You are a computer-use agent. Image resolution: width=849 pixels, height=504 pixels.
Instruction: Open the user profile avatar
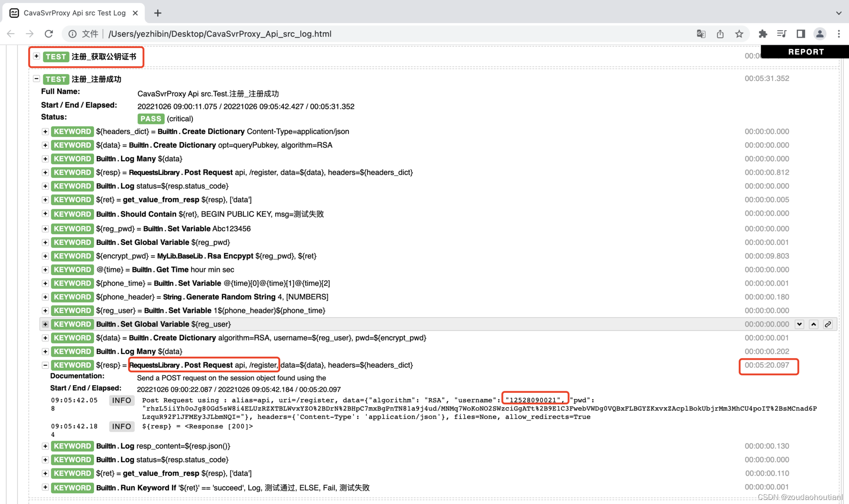(820, 34)
